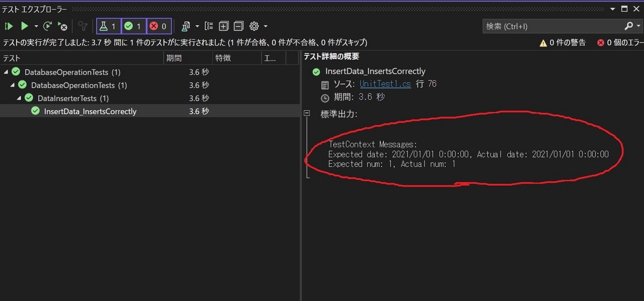Sort by the 期間 column header
644x301 pixels.
tap(187, 58)
